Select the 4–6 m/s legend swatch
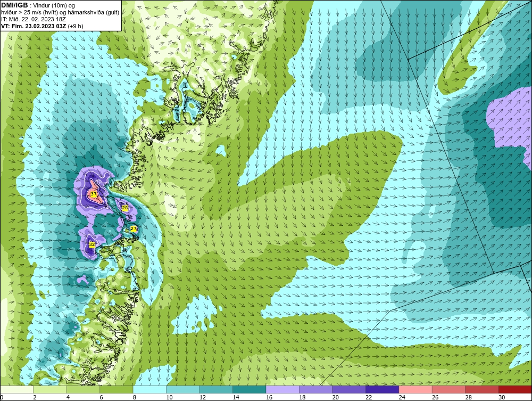Viewport: 532px width, 401px height. (x=83, y=389)
